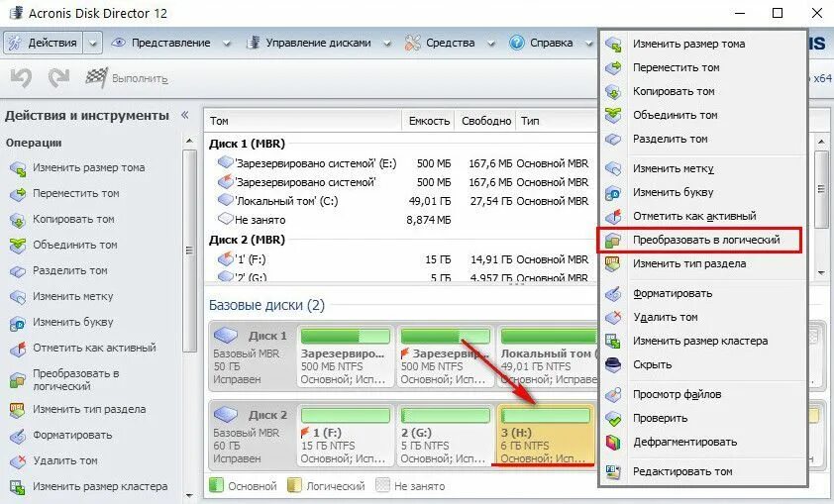Click Разделить том icon in sidebar
Viewport: 834px width, 504px height.
(x=18, y=271)
